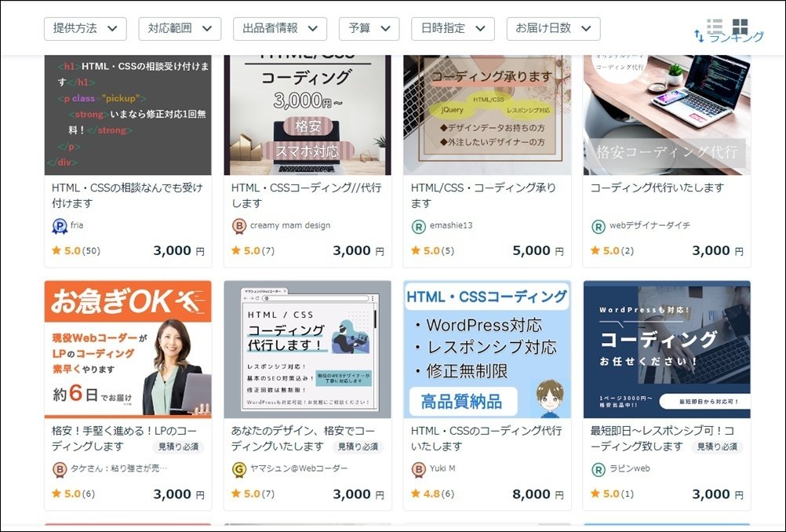Click fria's blue P rank badge
This screenshot has width=786, height=532.
tap(60, 227)
